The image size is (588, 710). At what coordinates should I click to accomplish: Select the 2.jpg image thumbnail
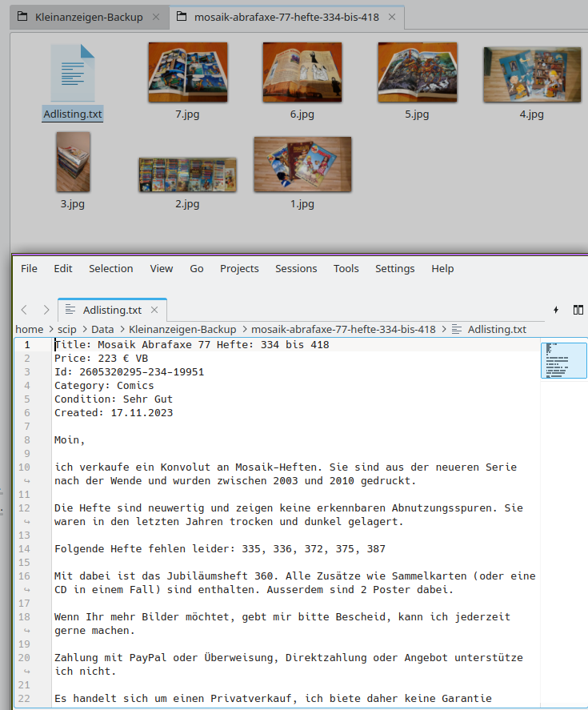[187, 174]
